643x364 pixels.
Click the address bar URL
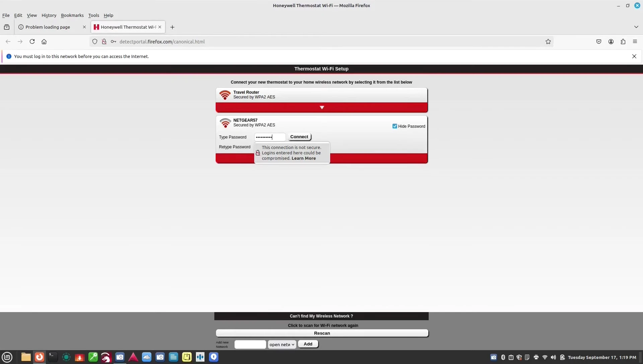pyautogui.click(x=162, y=41)
